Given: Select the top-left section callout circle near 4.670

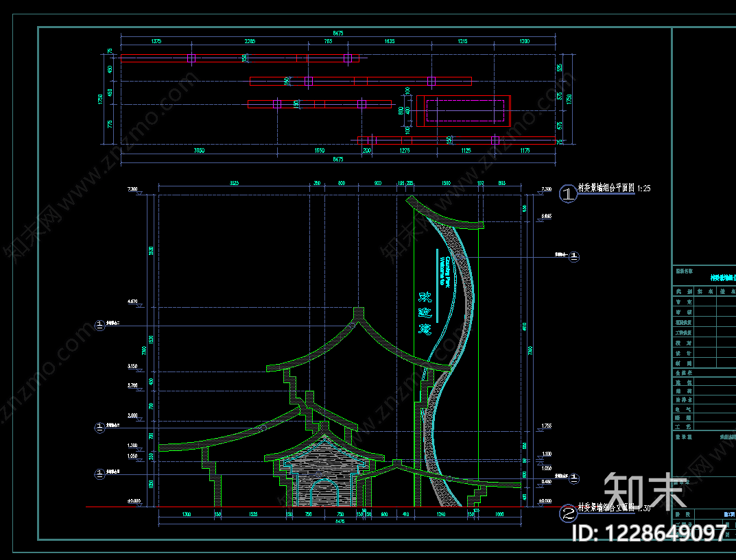Looking at the screenshot, I should (99, 325).
